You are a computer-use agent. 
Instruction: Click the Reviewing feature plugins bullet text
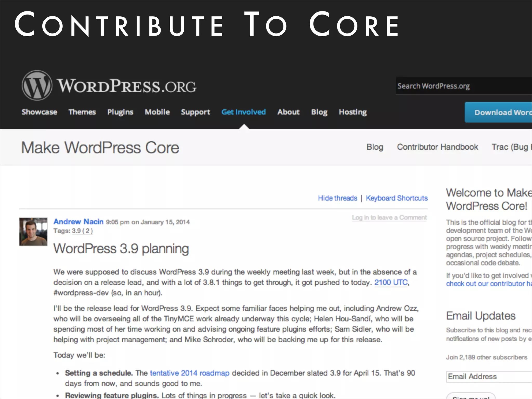click(x=112, y=395)
